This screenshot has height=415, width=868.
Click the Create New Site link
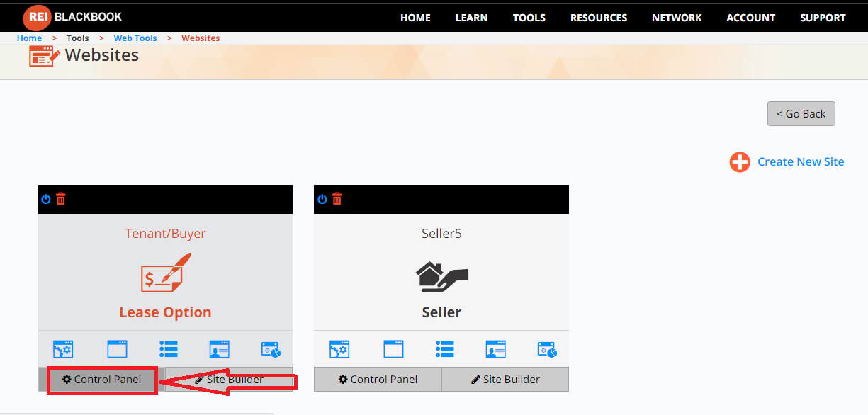point(801,162)
